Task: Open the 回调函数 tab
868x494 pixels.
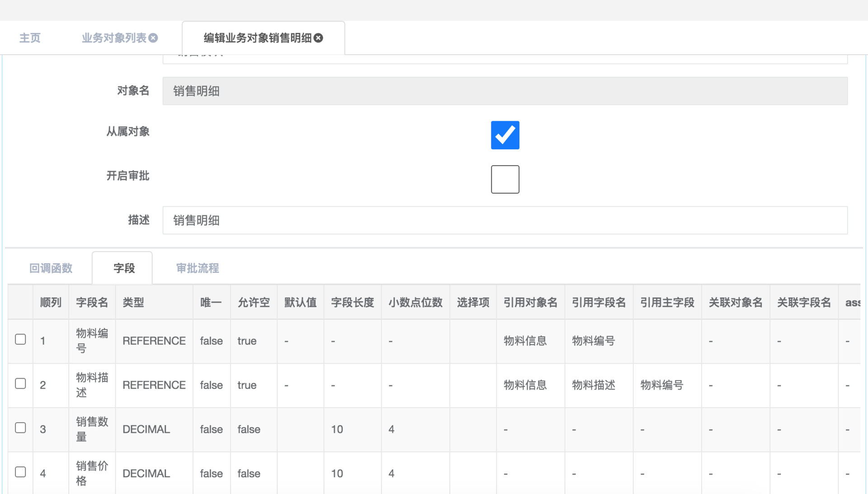Action: click(51, 268)
